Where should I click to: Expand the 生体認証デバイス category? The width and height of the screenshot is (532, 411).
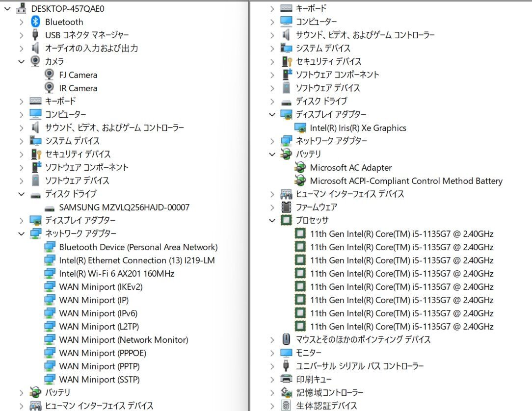point(272,406)
